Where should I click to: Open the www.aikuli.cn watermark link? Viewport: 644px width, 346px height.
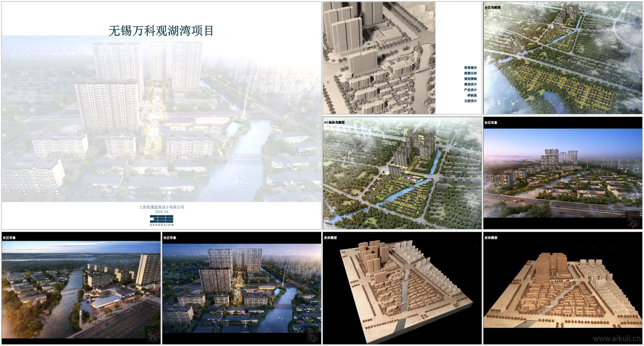616,339
